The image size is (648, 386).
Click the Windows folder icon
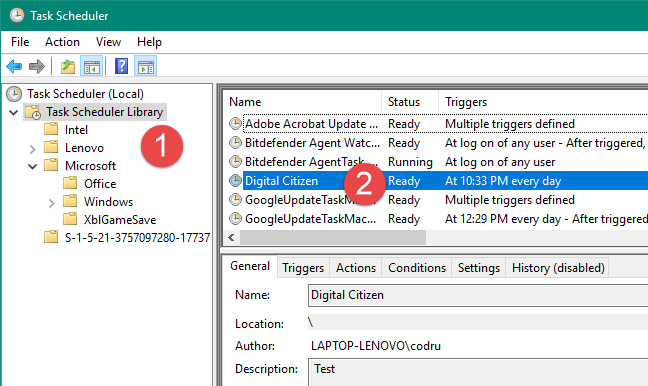70,201
